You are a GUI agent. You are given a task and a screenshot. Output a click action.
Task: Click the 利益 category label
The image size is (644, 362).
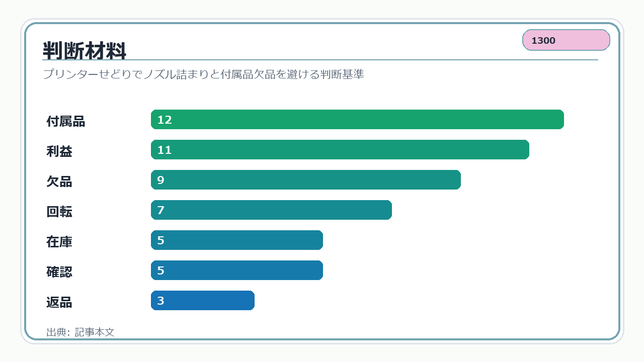coord(59,151)
